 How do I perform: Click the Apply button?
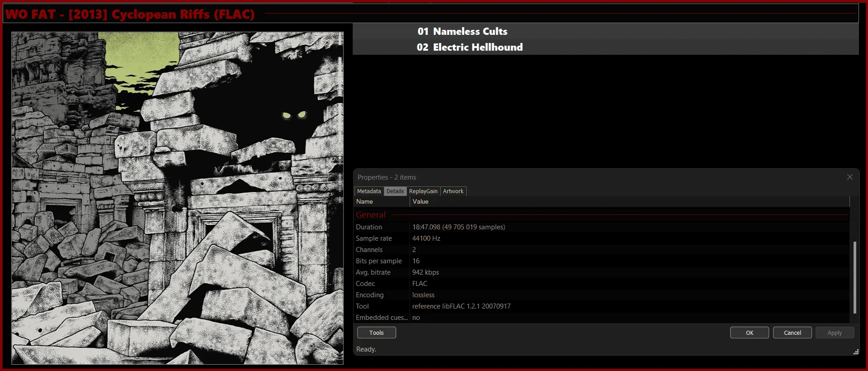[835, 333]
